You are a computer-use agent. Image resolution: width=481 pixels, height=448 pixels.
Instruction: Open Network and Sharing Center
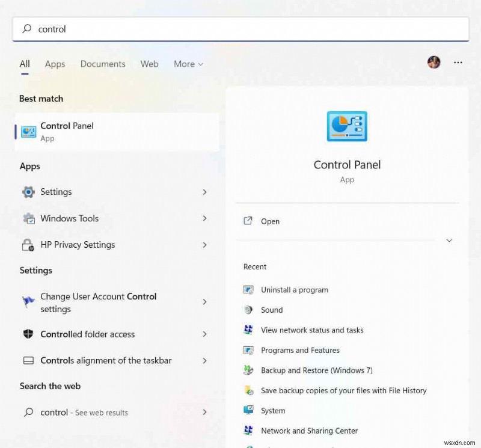pyautogui.click(x=309, y=431)
